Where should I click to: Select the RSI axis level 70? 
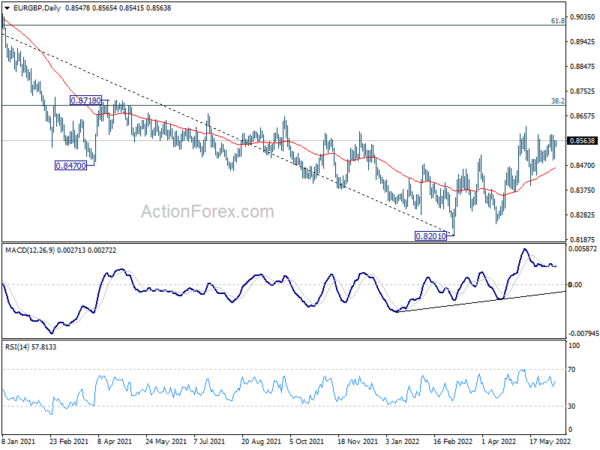pos(572,370)
